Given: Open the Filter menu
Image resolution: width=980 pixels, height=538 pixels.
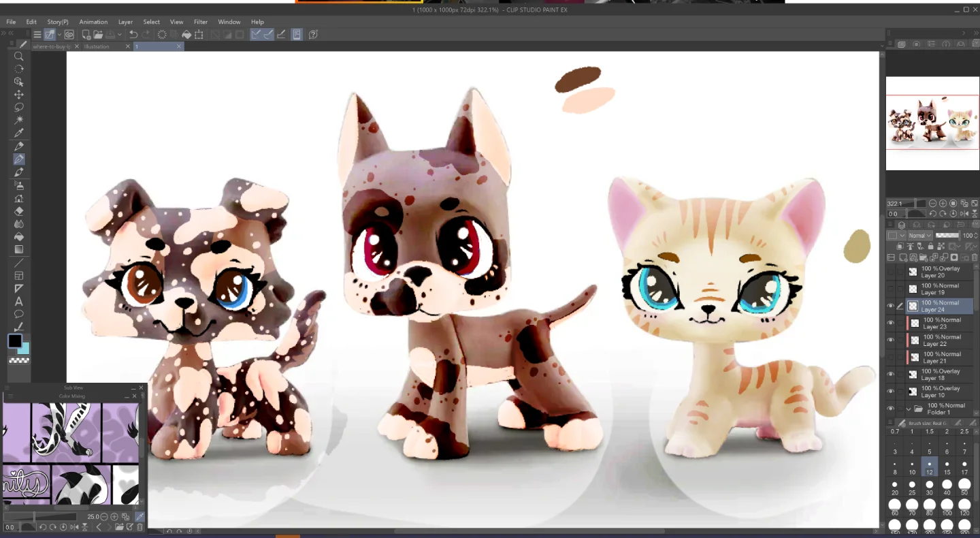Looking at the screenshot, I should point(201,22).
